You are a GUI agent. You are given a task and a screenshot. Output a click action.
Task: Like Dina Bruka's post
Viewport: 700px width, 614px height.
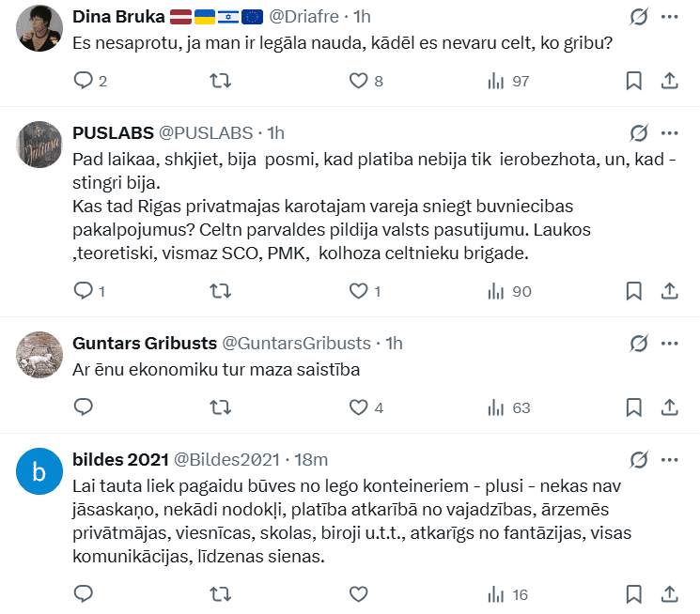click(358, 82)
